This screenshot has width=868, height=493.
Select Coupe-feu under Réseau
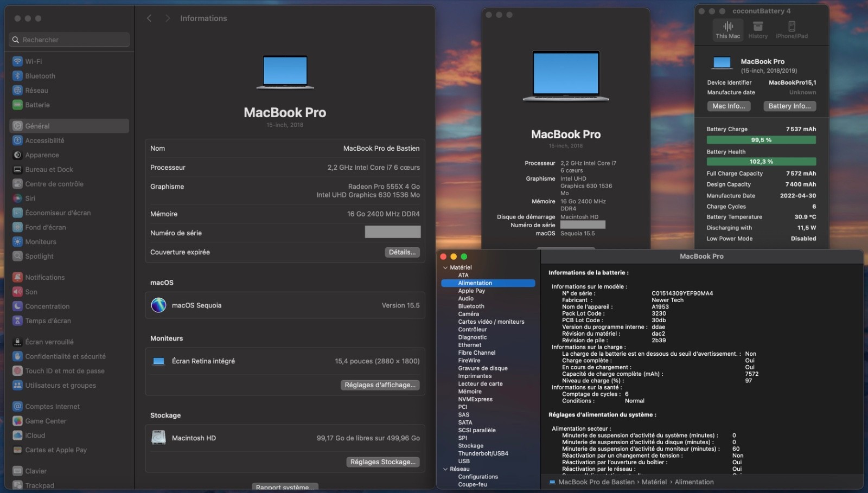point(473,484)
